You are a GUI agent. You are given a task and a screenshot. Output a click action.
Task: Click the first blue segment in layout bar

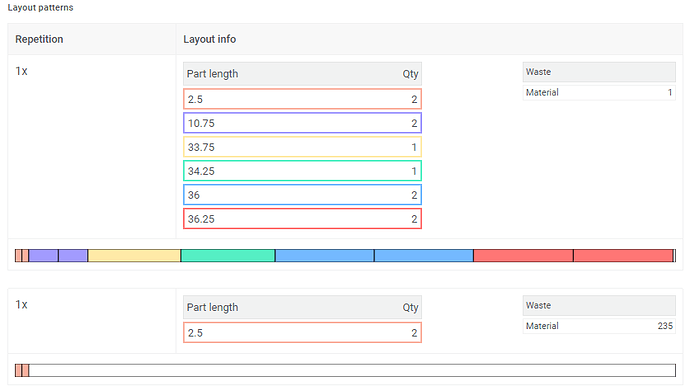[325, 256]
